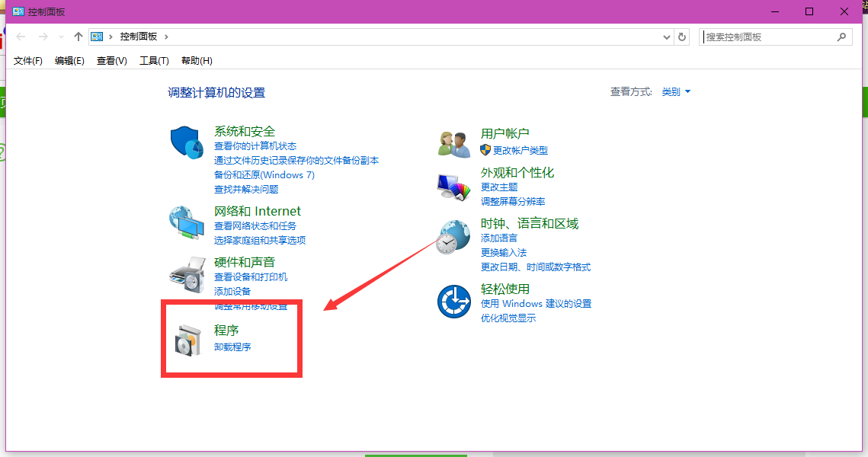
Task: Click 添加设备 link
Action: pyautogui.click(x=232, y=291)
